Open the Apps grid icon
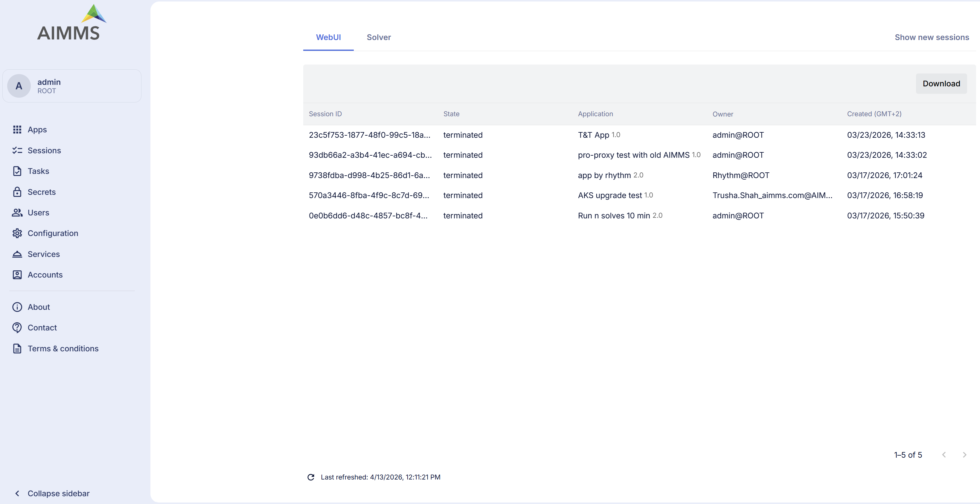980x504 pixels. click(18, 129)
